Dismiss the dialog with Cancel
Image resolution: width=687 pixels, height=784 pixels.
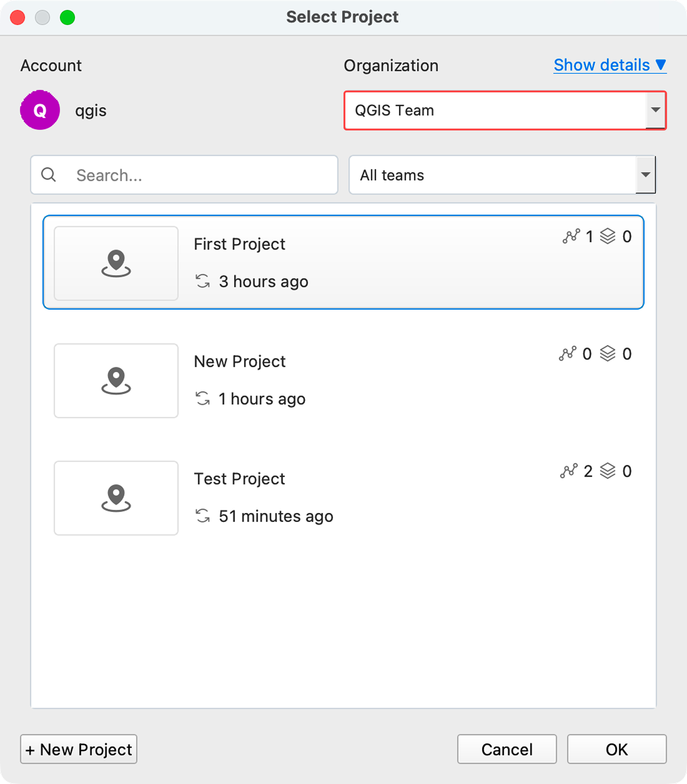tap(507, 749)
